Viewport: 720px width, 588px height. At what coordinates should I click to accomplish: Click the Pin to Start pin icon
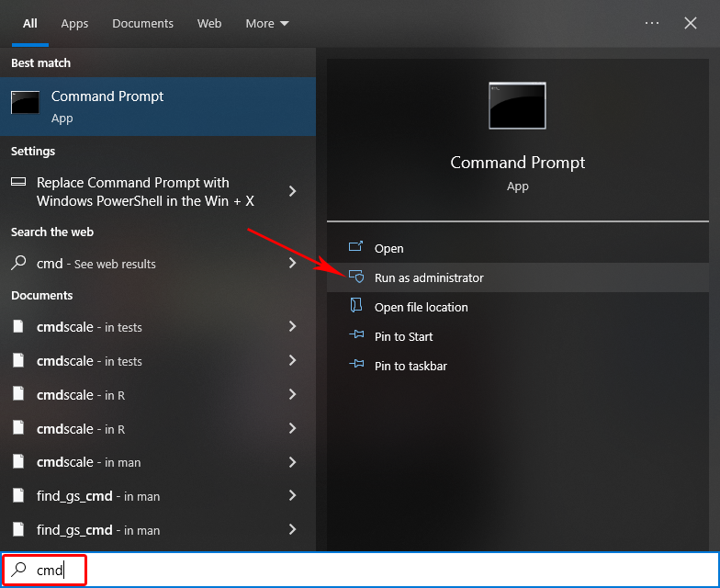tap(356, 334)
